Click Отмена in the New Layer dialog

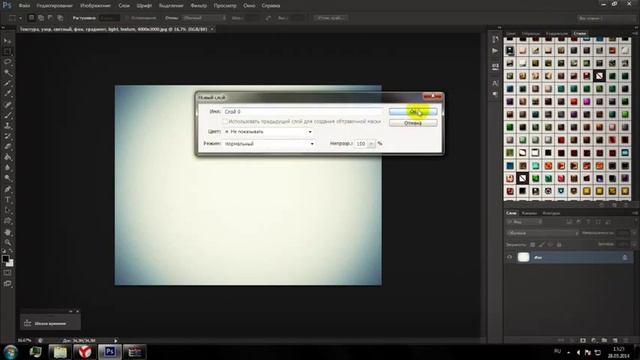tap(413, 123)
